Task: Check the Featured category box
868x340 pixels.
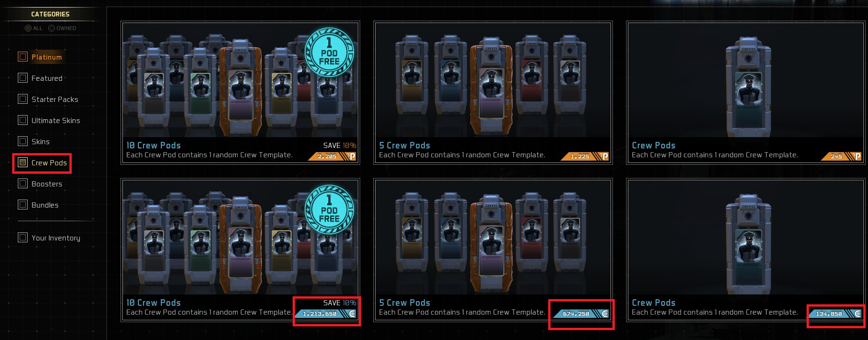Action: [x=23, y=78]
